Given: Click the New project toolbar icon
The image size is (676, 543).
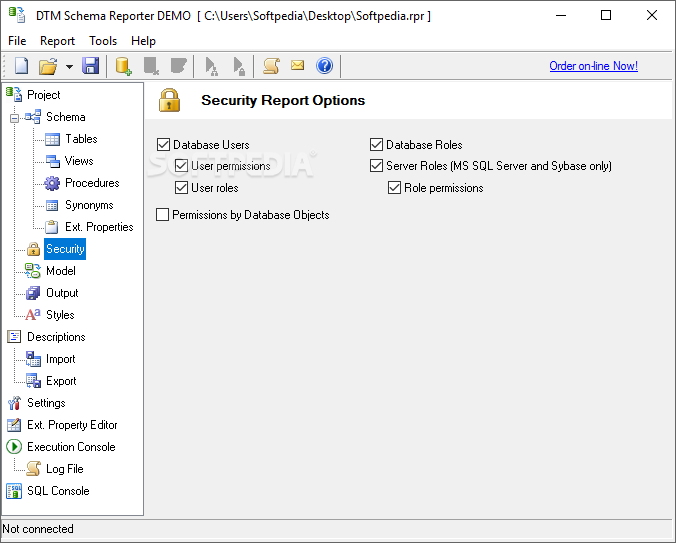Looking at the screenshot, I should pos(22,66).
